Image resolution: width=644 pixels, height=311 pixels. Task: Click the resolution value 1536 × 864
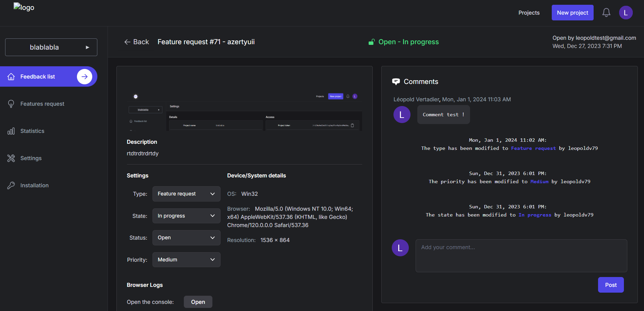point(275,240)
